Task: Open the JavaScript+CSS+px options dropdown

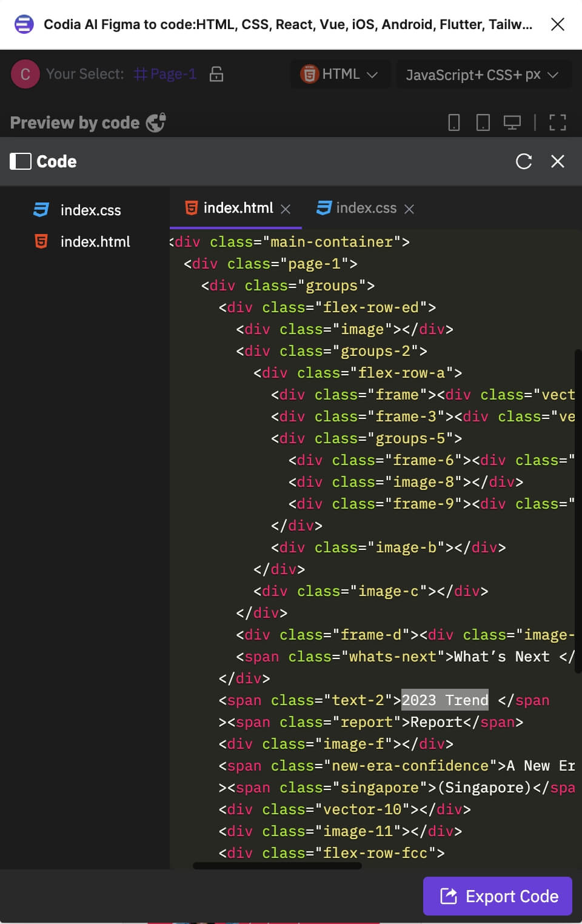Action: [x=483, y=74]
